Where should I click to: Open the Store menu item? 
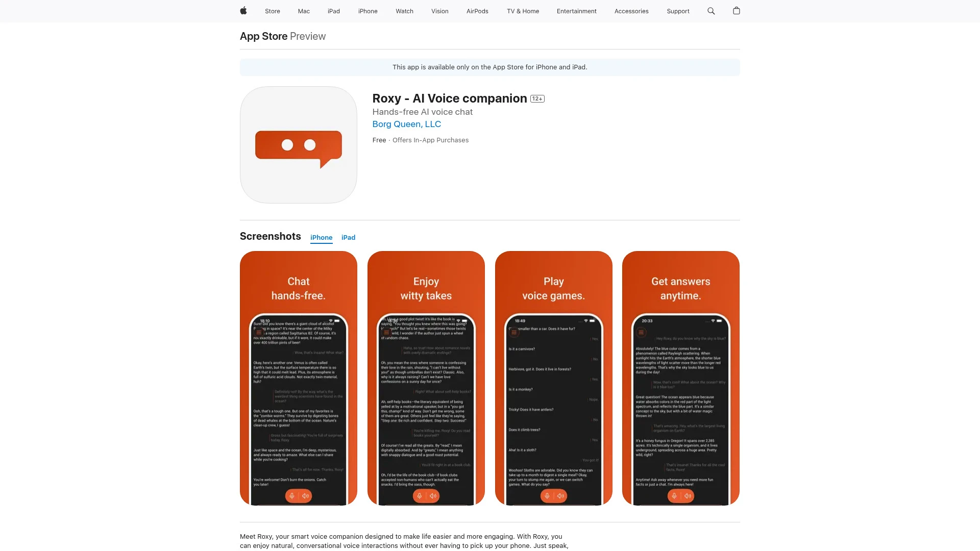(272, 11)
